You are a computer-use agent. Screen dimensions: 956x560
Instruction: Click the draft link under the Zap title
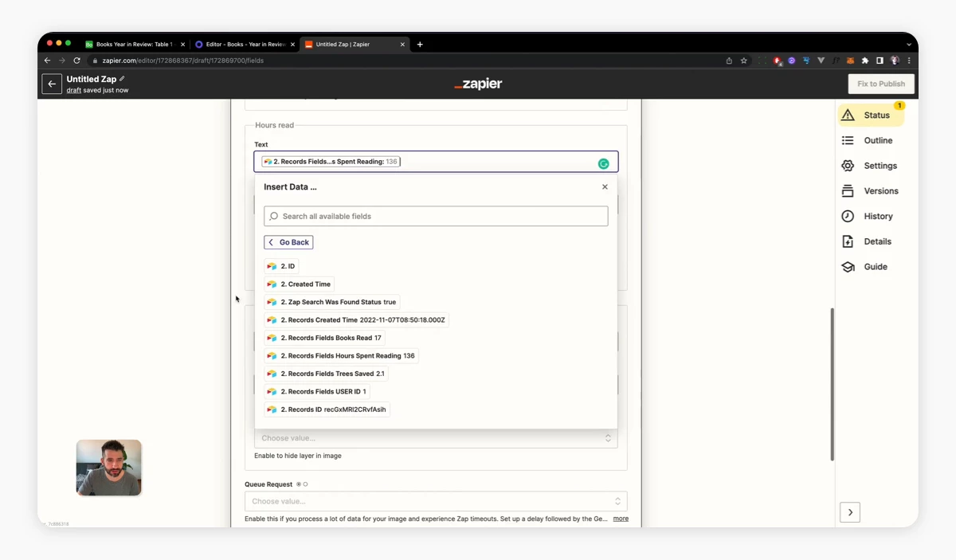[x=74, y=90]
